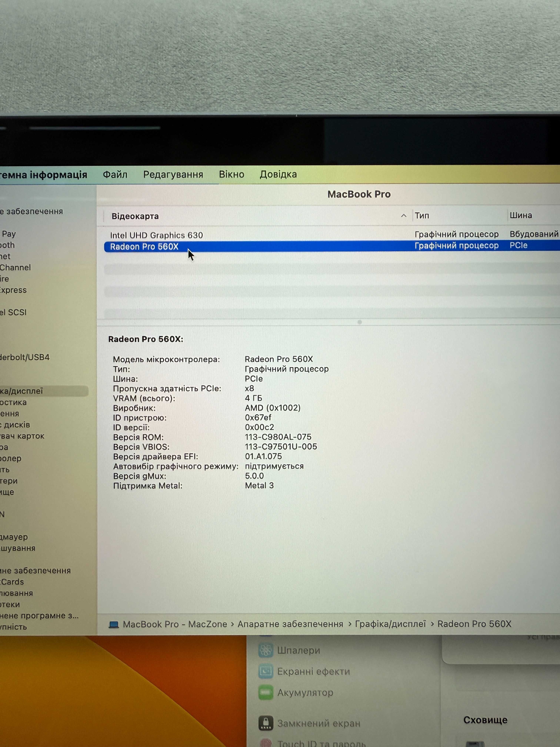The height and width of the screenshot is (747, 560).
Task: Click the pane divider handle dot
Action: [x=359, y=322]
